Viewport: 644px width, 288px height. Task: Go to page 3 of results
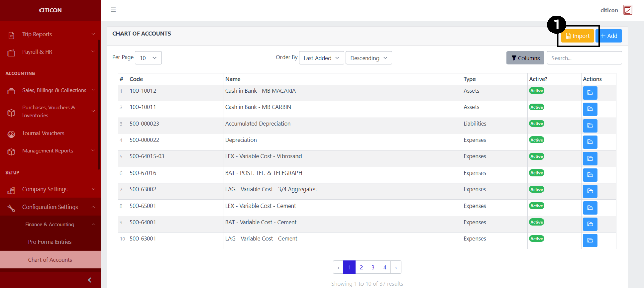click(x=373, y=267)
